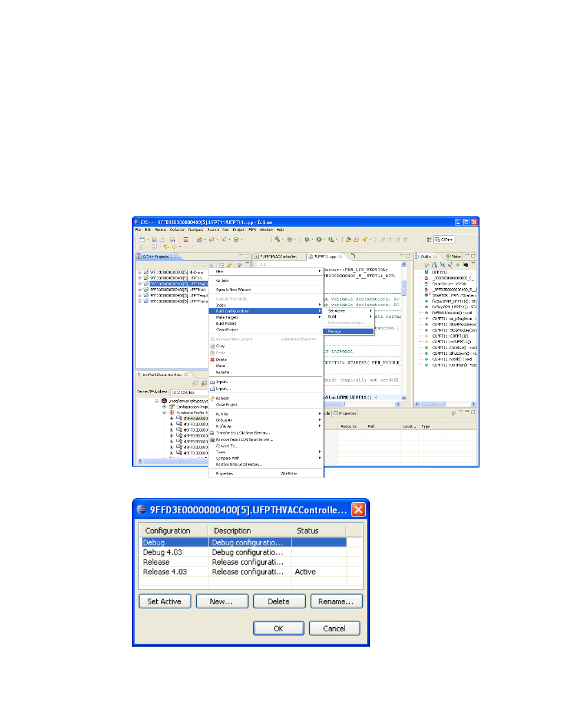Click the Hide Fields icon in Outline toolbar
Image resolution: width=562 pixels, height=728 pixels.
442,265
